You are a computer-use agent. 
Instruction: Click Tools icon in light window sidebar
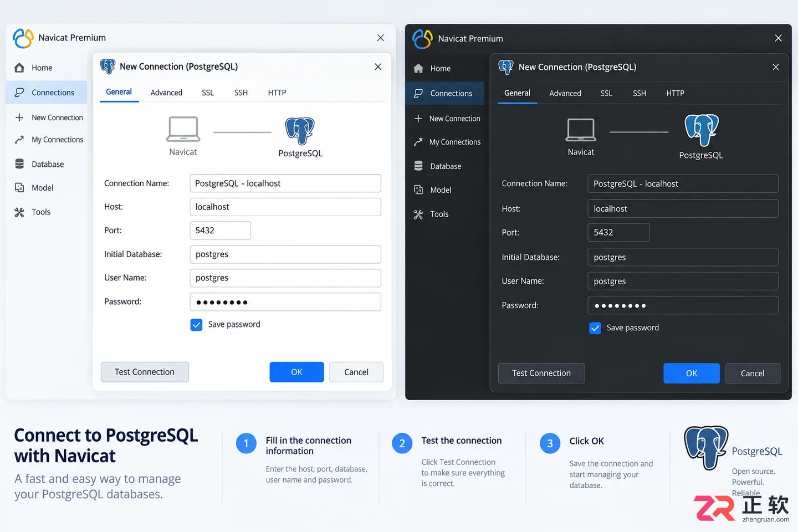coord(19,212)
